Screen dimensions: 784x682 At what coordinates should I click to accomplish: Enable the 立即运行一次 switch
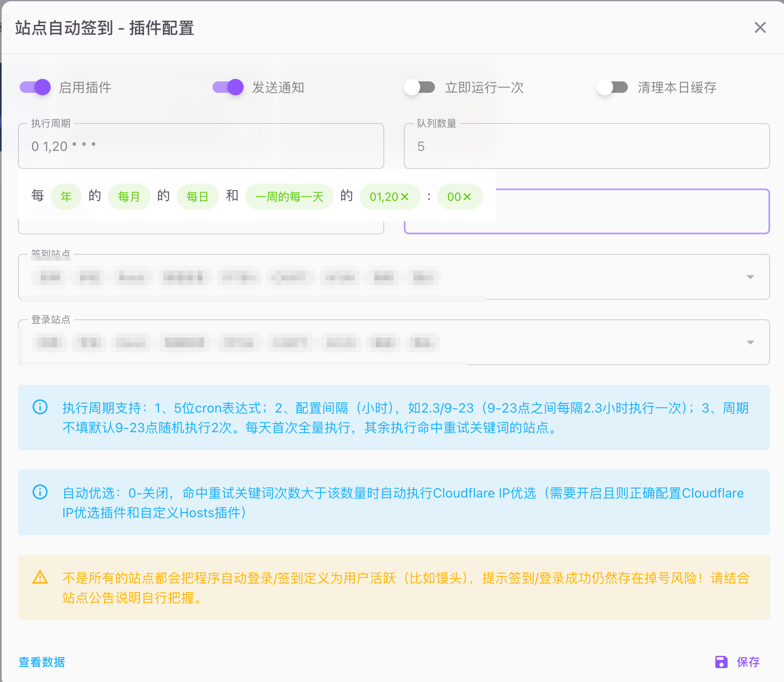pyautogui.click(x=419, y=87)
